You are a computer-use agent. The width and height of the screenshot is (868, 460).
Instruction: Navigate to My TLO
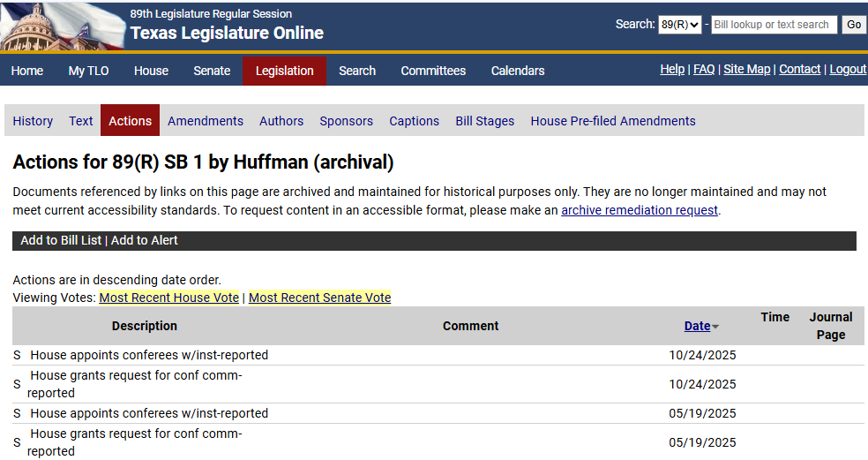88,71
